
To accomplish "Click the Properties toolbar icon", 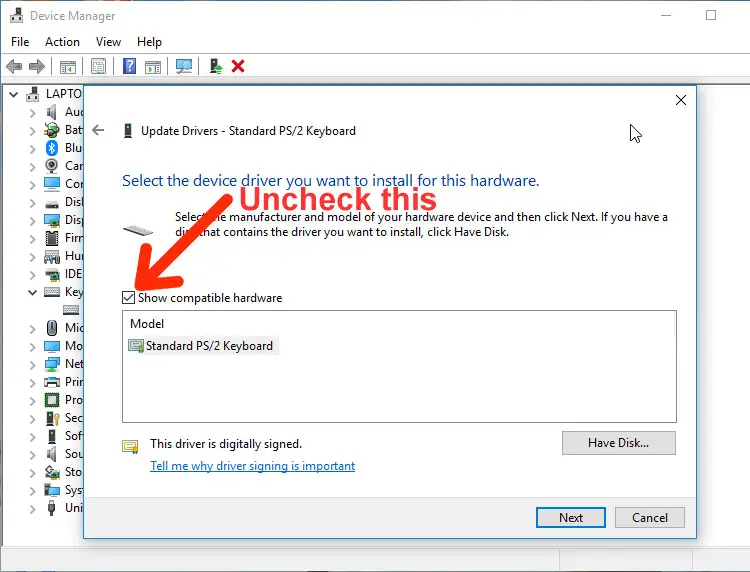I will click(98, 66).
